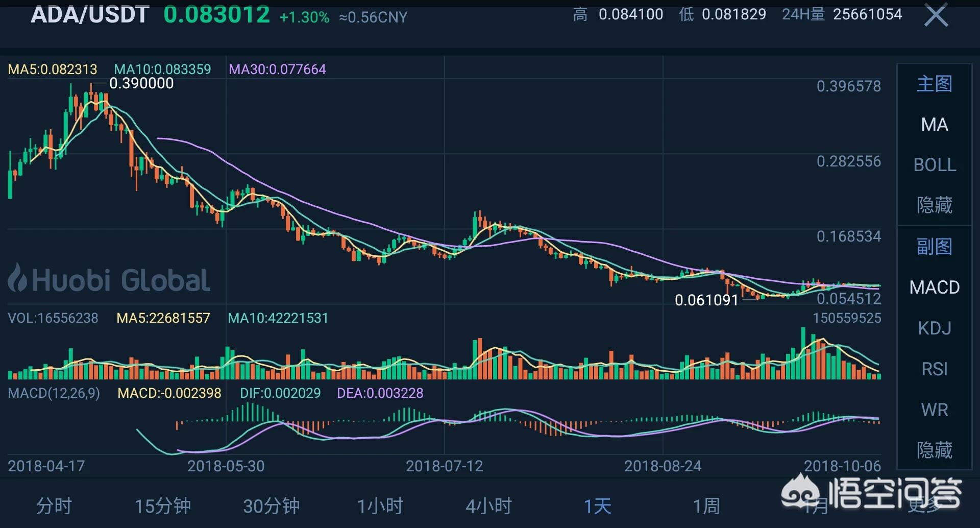Hide the sub-chart indicator panel
Screen dimensions: 980x528
[934, 450]
